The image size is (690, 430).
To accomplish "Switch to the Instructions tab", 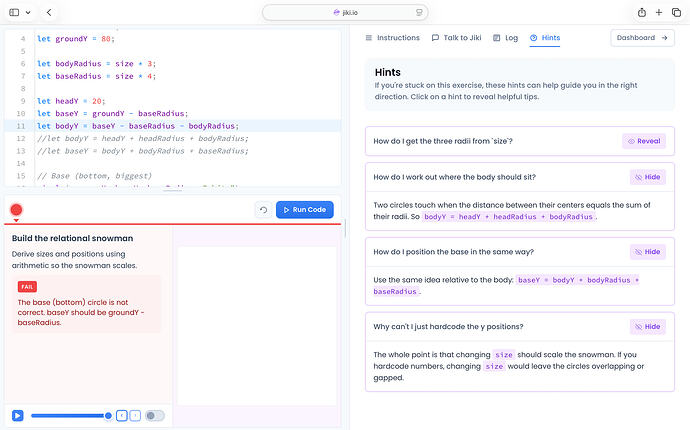I will pos(393,38).
